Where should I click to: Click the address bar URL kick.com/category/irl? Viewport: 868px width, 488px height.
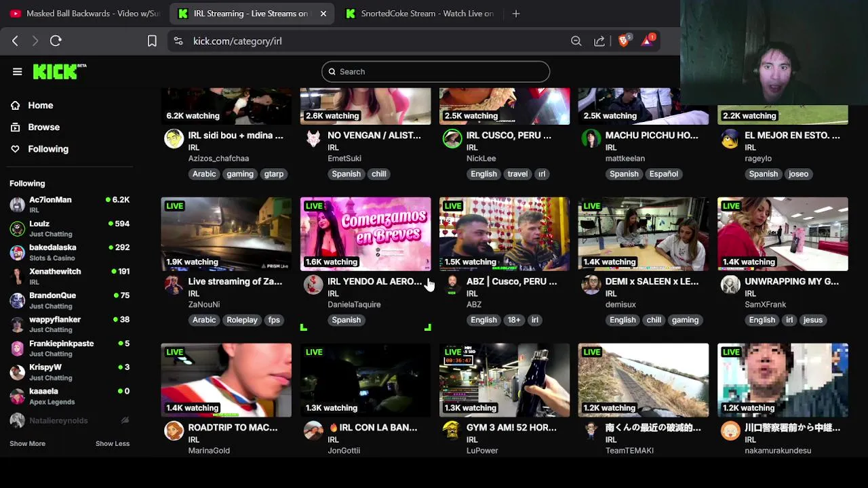click(237, 41)
